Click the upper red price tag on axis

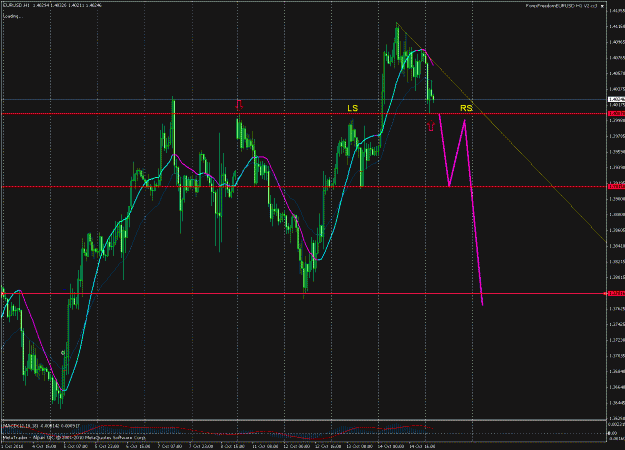pyautogui.click(x=616, y=114)
